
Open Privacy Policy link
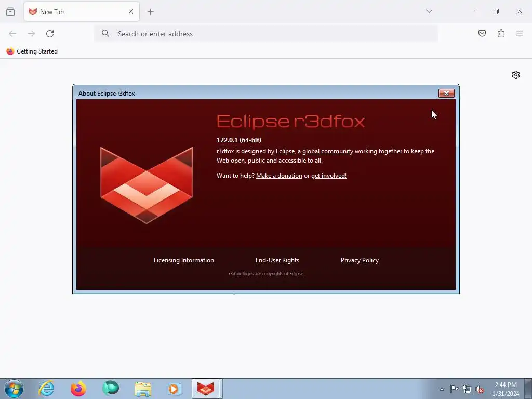[360, 260]
